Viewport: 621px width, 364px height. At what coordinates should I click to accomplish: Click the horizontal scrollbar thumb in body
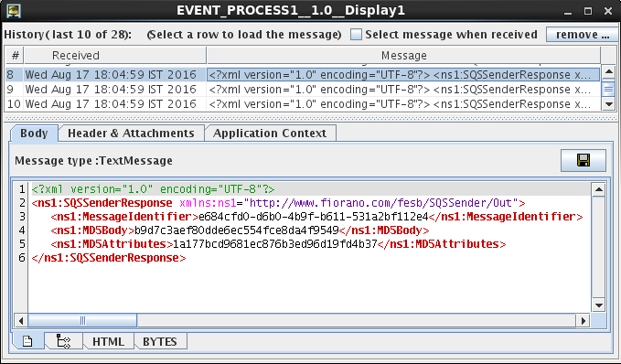coord(82,320)
